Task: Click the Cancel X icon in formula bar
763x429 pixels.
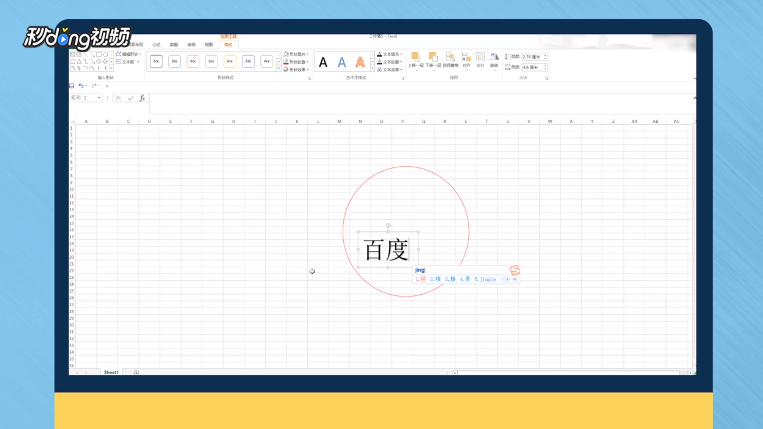Action: (118, 98)
